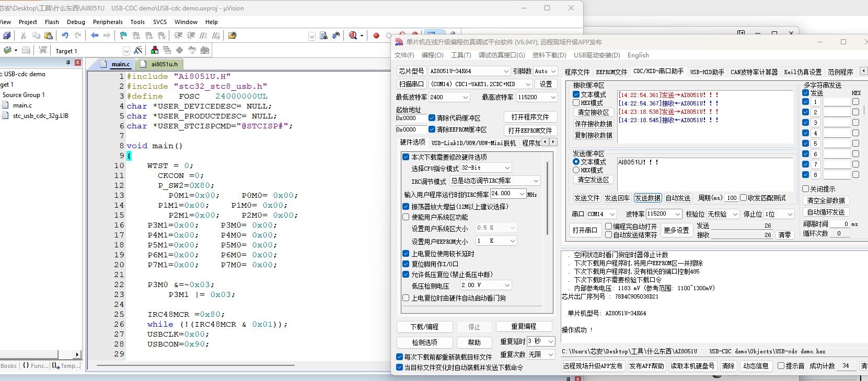Open the USB驱动安装(D) menu

pyautogui.click(x=597, y=55)
